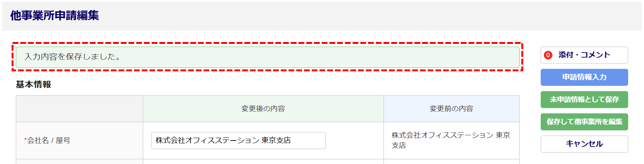The image size is (644, 164).
Task: Click the previous company name value text
Action: [450, 140]
